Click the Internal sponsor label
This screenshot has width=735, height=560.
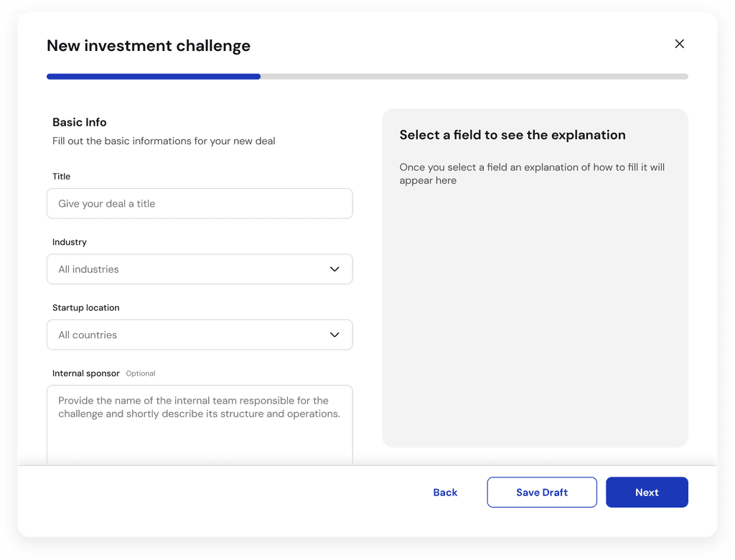(86, 373)
